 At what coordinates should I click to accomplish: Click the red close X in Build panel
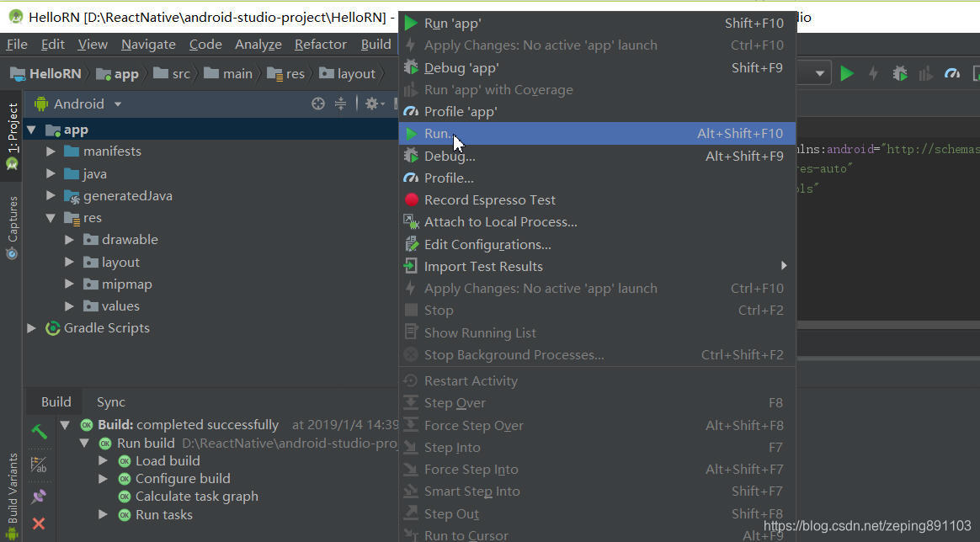coord(39,523)
